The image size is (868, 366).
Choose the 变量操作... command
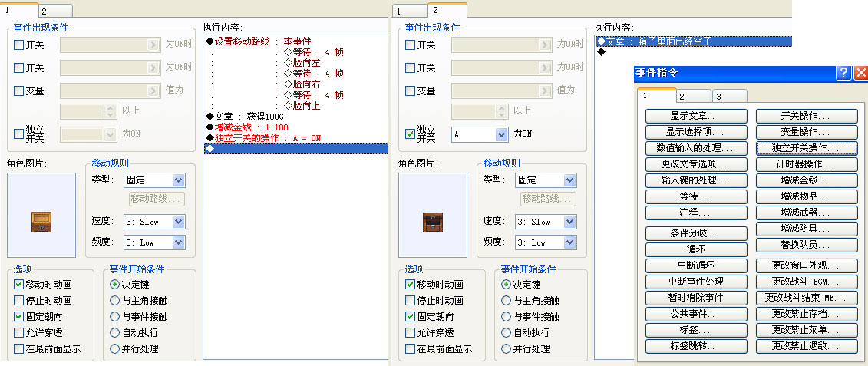(807, 132)
